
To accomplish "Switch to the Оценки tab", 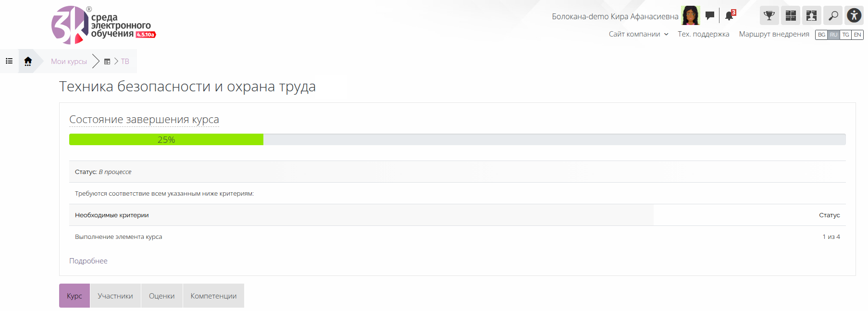I will point(162,296).
